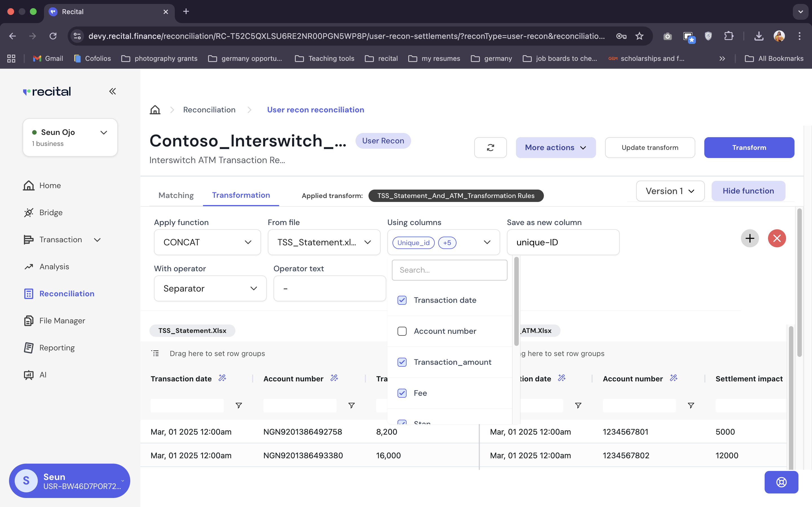812x507 pixels.
Task: Hide function panel via Hide function button
Action: [x=748, y=191]
